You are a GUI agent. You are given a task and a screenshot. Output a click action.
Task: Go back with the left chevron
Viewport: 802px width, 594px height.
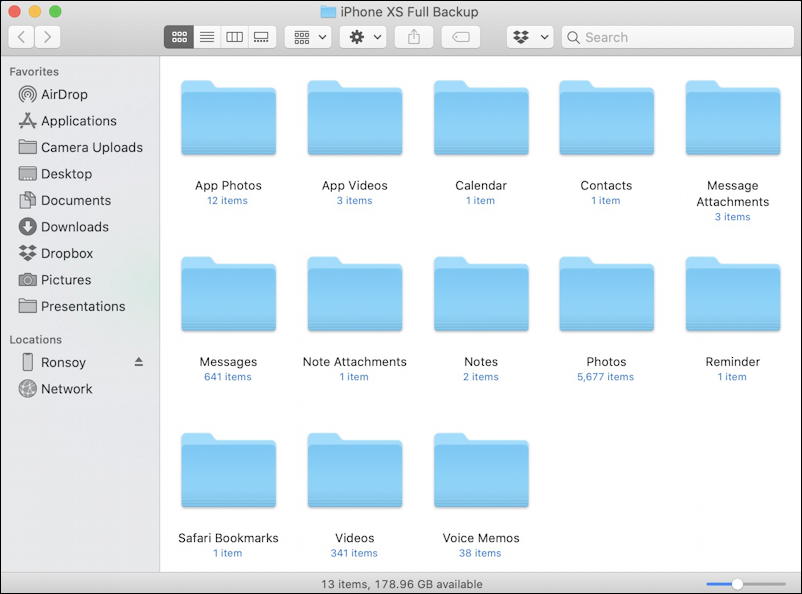(x=21, y=37)
